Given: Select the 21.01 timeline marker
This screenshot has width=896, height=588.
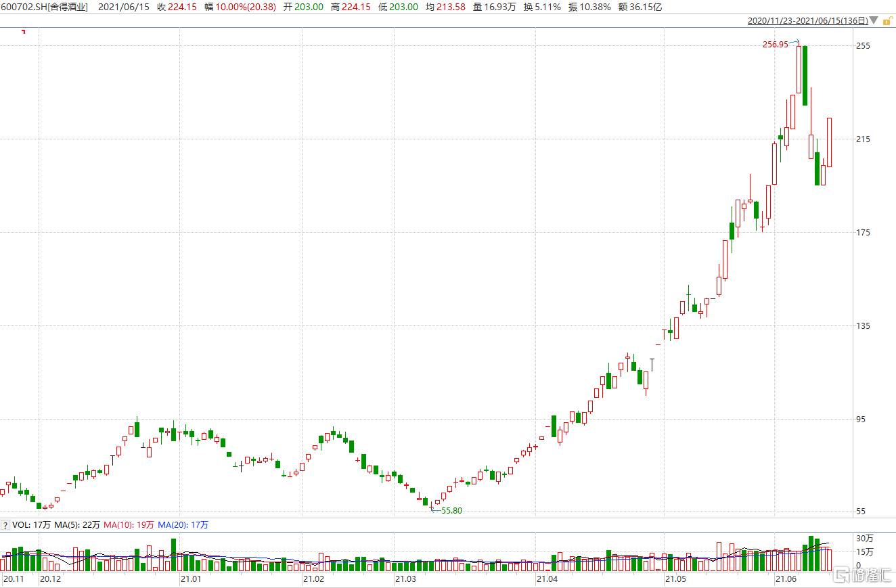Looking at the screenshot, I should (x=191, y=579).
